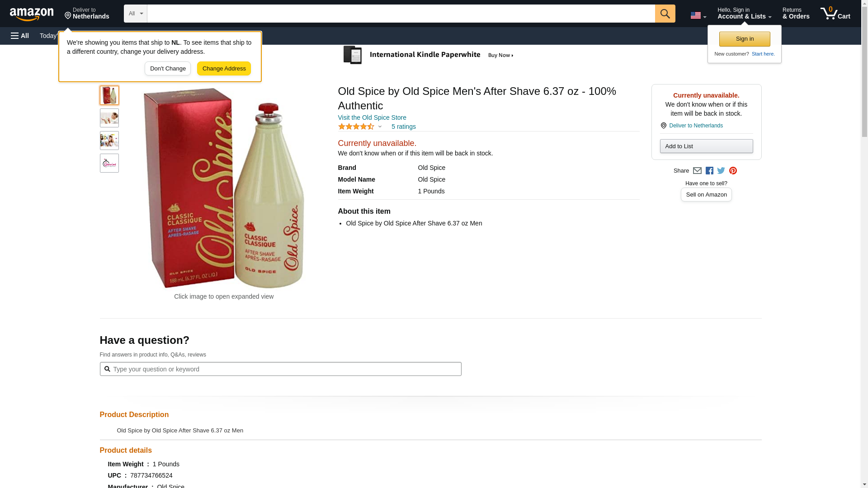Select the second product thumbnail
Image resolution: width=868 pixels, height=488 pixels.
pyautogui.click(x=109, y=118)
